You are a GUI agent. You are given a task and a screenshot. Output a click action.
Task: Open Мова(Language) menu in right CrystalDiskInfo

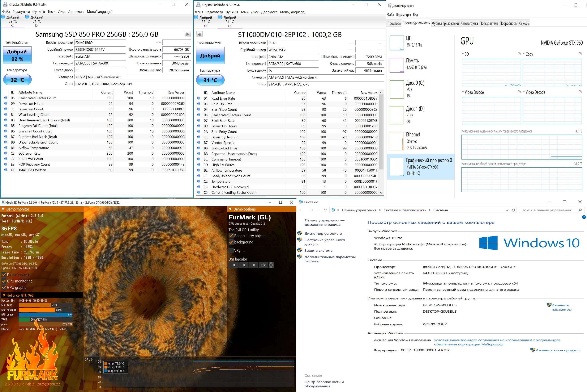(x=292, y=12)
